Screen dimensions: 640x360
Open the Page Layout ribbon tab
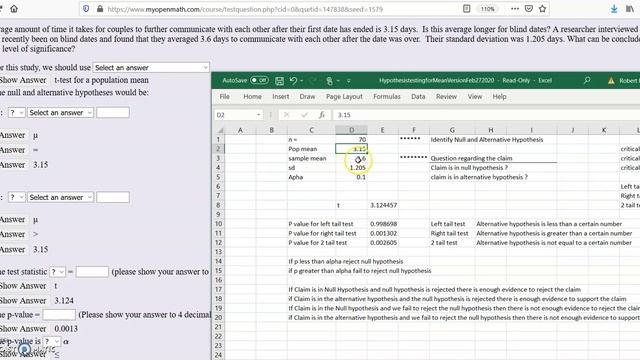[x=344, y=97]
